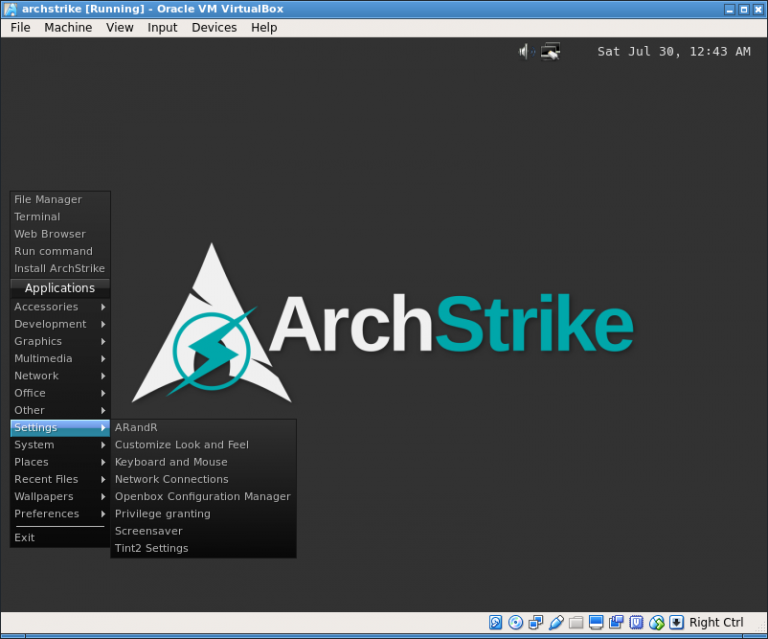This screenshot has height=639, width=768.
Task: Minimize the VirtualBox window
Action: coord(730,9)
